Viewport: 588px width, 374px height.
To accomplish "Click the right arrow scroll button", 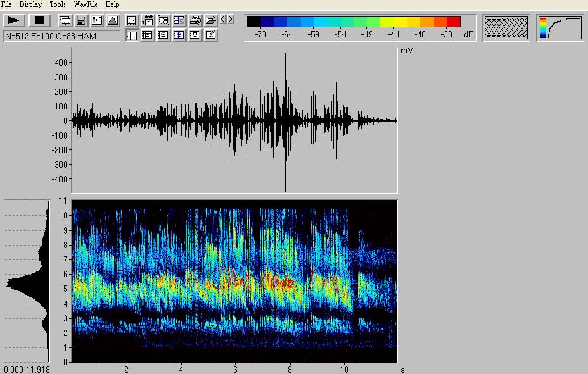I will 230,20.
